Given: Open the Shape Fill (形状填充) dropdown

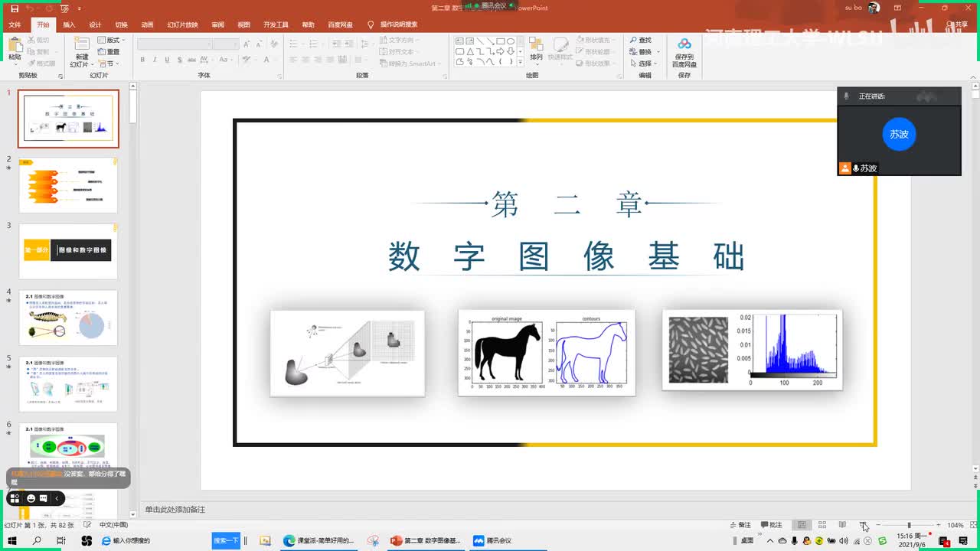Looking at the screenshot, I should point(595,40).
